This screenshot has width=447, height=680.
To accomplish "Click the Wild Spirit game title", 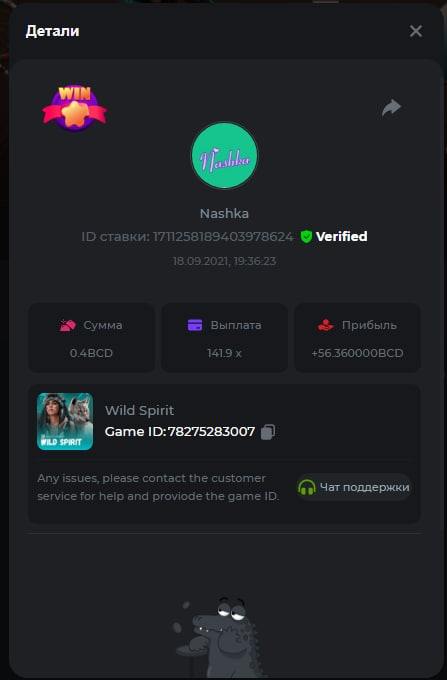I will 140,410.
